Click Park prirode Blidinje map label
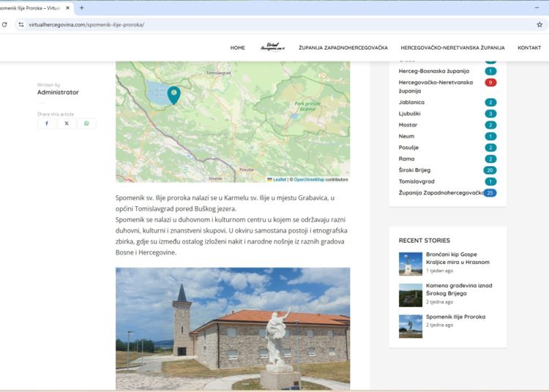The height and width of the screenshot is (392, 549). pyautogui.click(x=307, y=106)
